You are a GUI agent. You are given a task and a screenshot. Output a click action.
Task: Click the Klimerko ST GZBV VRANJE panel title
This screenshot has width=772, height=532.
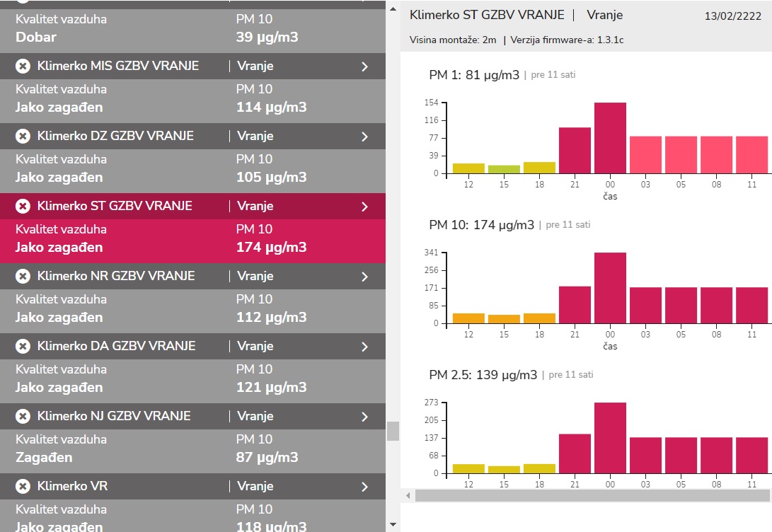point(487,15)
